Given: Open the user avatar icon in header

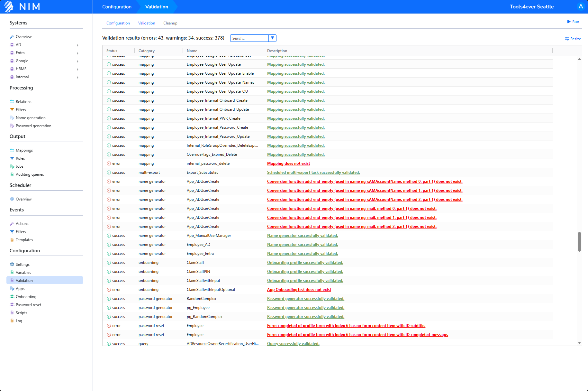Looking at the screenshot, I should tap(581, 6).
